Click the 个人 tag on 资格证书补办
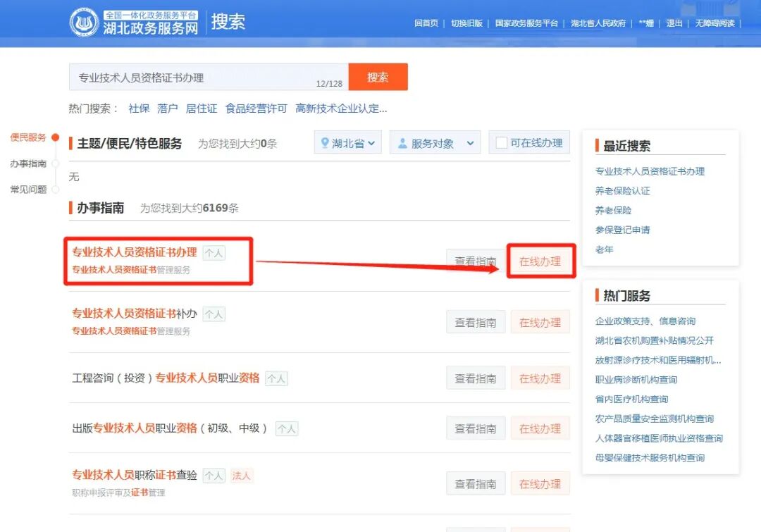 (214, 314)
